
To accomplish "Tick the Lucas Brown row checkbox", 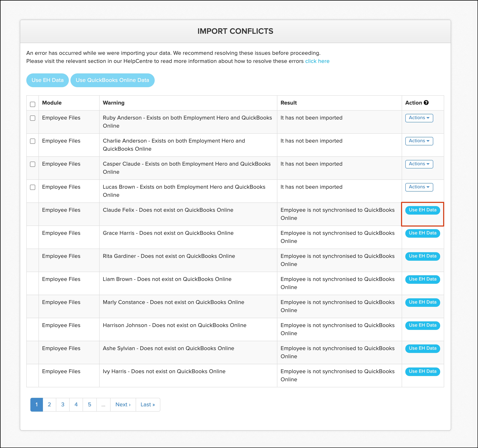I will pos(33,187).
